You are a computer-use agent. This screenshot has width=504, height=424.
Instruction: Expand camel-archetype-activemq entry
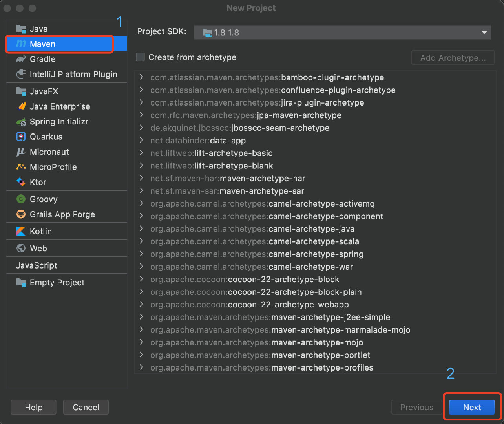coord(141,203)
